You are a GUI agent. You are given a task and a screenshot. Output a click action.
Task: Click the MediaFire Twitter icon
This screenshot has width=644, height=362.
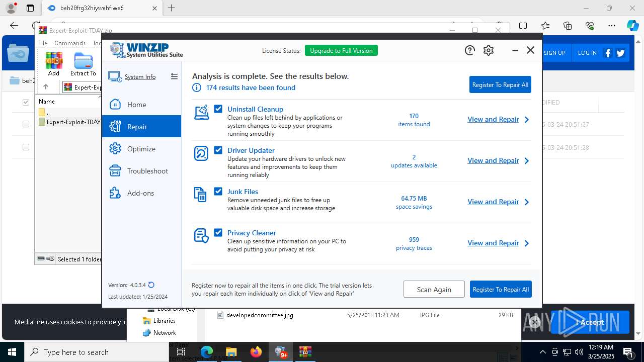coord(620,53)
